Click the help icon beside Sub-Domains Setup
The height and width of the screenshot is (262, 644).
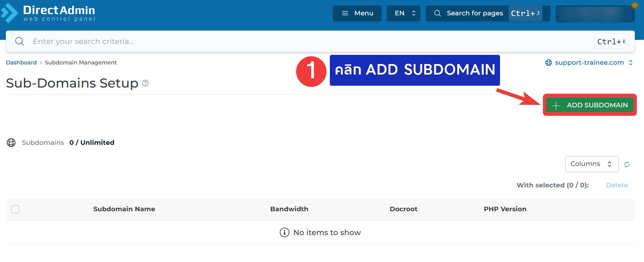point(145,83)
